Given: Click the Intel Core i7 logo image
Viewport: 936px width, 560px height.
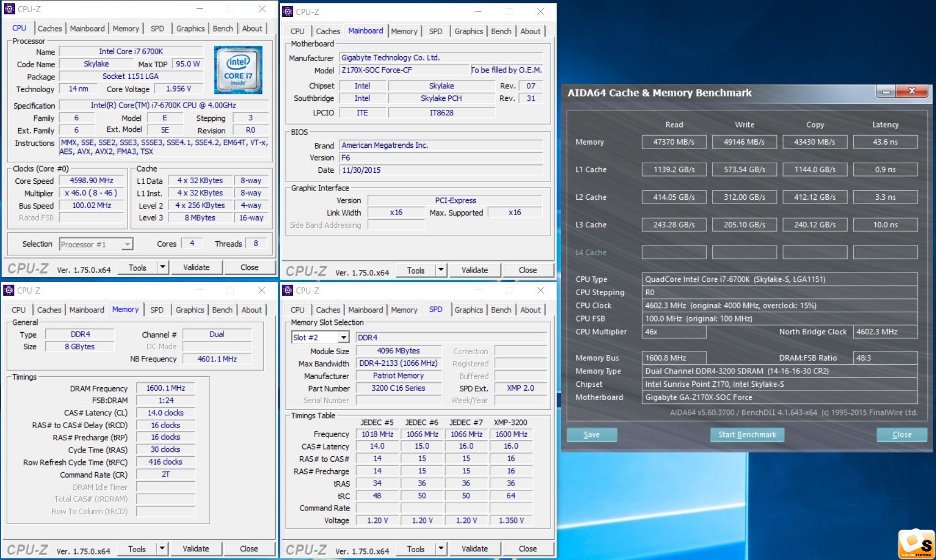Looking at the screenshot, I should 238,70.
